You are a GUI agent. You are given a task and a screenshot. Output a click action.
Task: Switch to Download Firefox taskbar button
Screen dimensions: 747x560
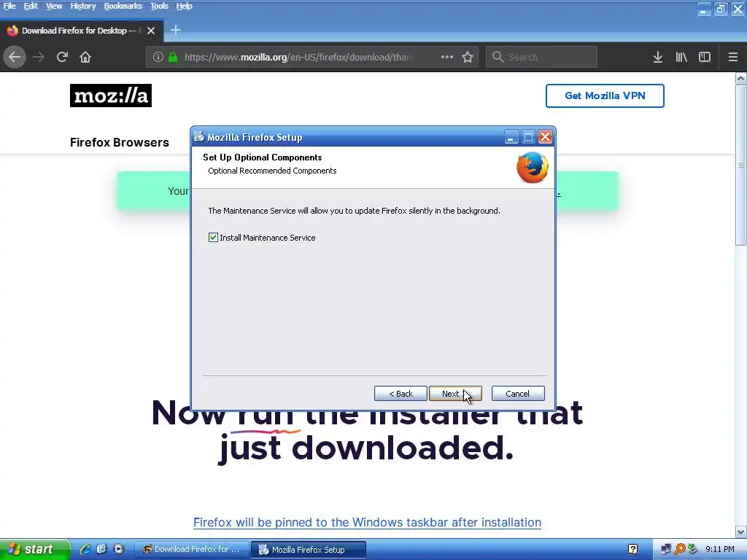click(190, 549)
